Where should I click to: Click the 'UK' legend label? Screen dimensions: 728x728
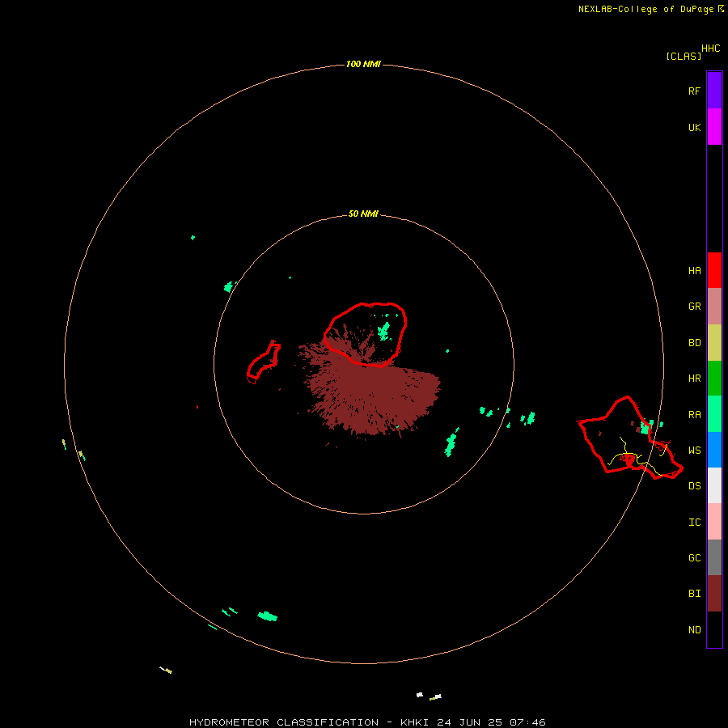tap(694, 127)
